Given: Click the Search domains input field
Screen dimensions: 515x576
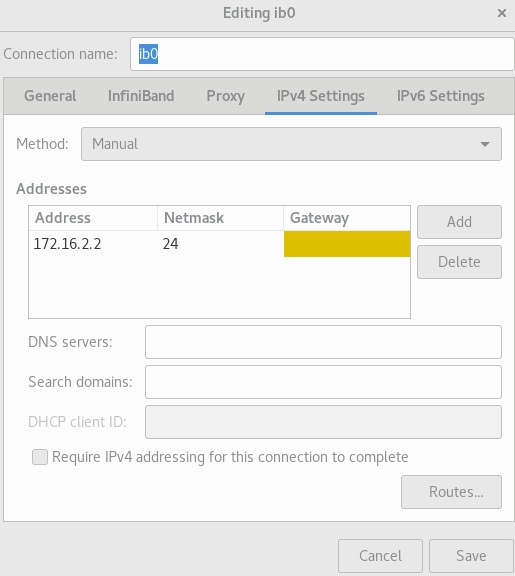Looking at the screenshot, I should click(x=323, y=382).
